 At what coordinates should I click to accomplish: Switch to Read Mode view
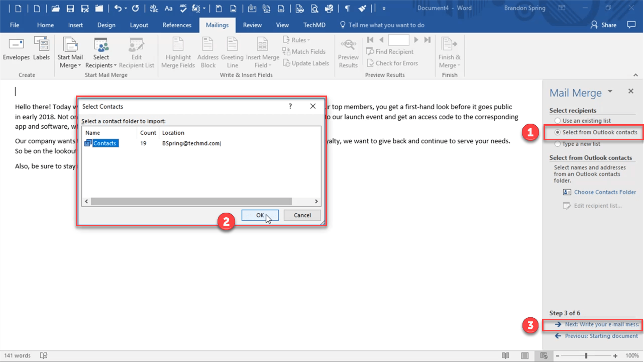506,355
